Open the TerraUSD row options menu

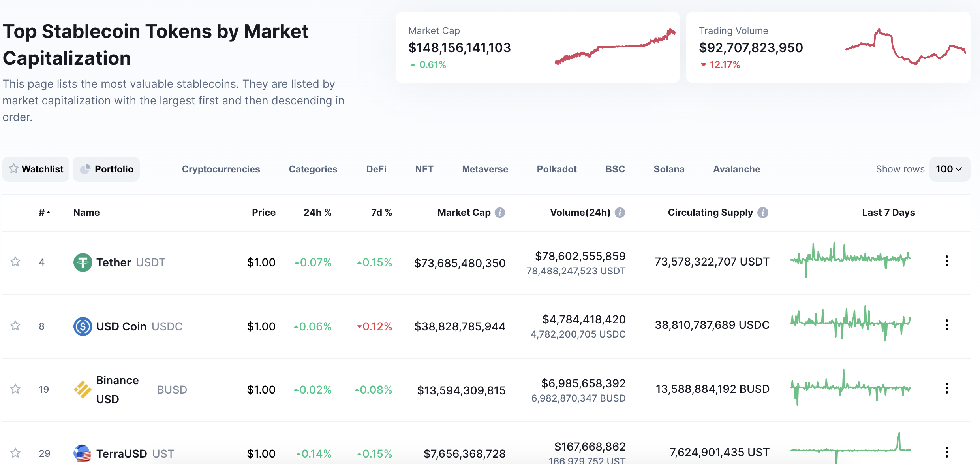point(947,452)
